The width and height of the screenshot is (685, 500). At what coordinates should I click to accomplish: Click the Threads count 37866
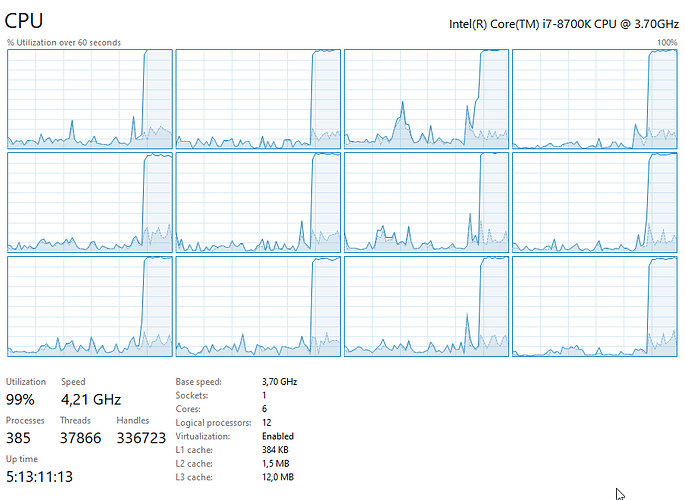click(x=80, y=438)
